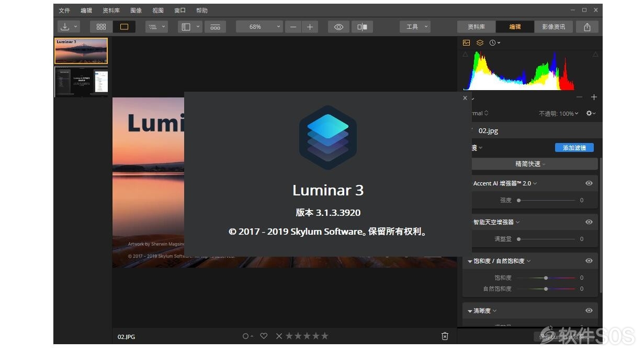
Task: Open the 视图 menu
Action: coord(158,10)
